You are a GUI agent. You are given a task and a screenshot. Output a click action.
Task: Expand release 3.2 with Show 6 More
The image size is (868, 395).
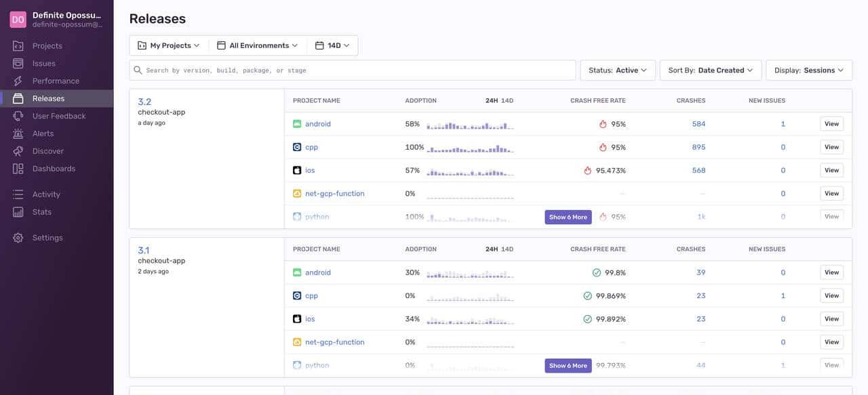(x=568, y=217)
